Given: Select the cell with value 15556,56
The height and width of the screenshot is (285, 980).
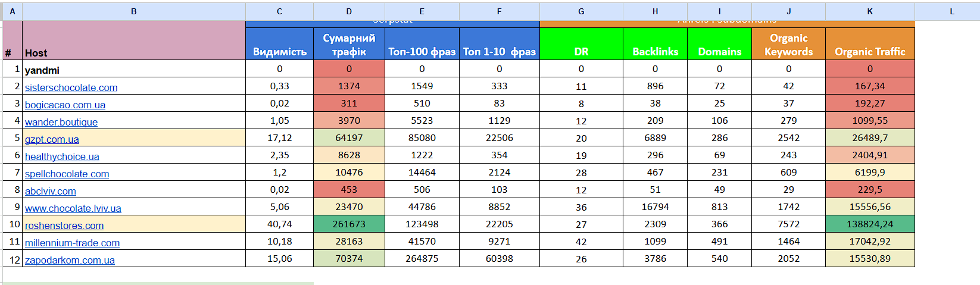Looking at the screenshot, I should click(x=870, y=207).
